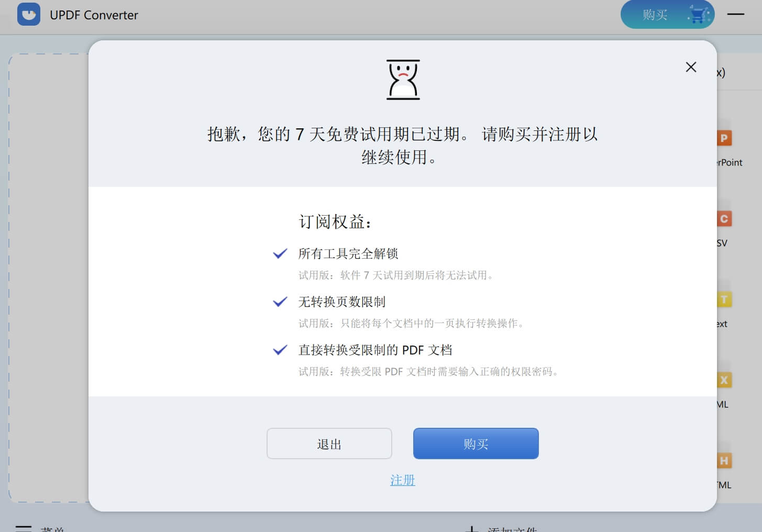Click the 直接转换受限制的 PDF 文档 text
Image resolution: width=762 pixels, height=532 pixels.
[x=375, y=350]
